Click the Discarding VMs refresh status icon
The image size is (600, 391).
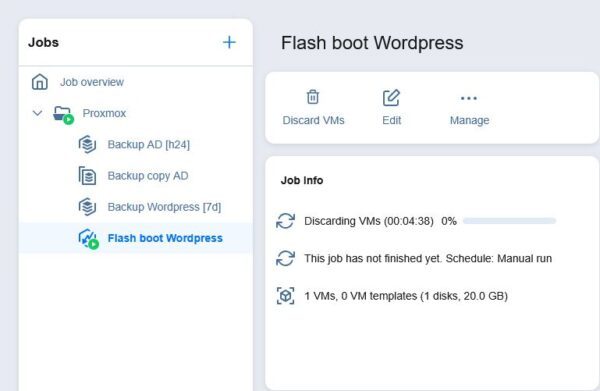click(285, 221)
